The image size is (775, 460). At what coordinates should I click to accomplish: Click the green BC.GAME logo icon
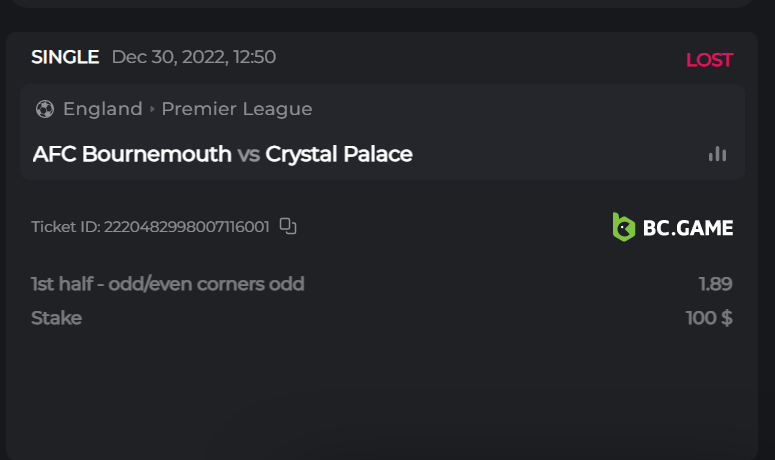pyautogui.click(x=623, y=227)
